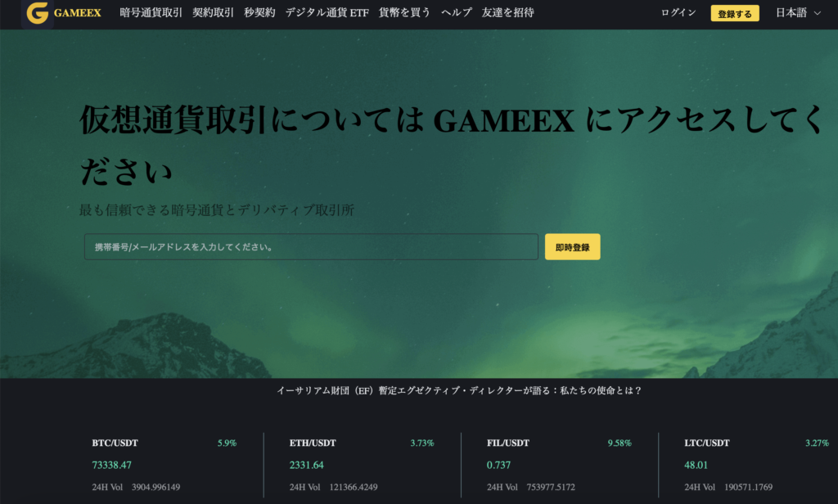Click ETH price 2331.64
Image resolution: width=838 pixels, height=504 pixels.
point(306,465)
